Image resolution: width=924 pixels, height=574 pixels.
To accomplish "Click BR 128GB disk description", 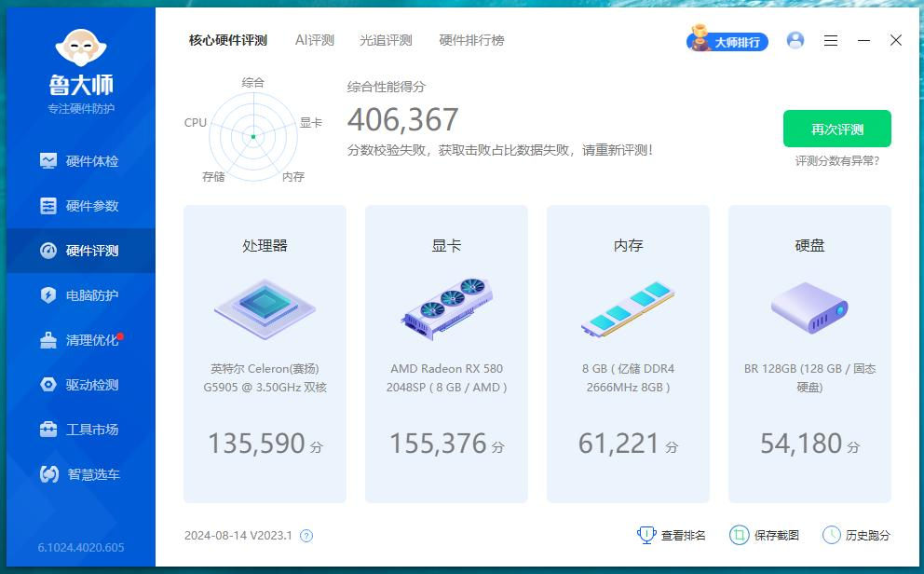I will pos(809,377).
